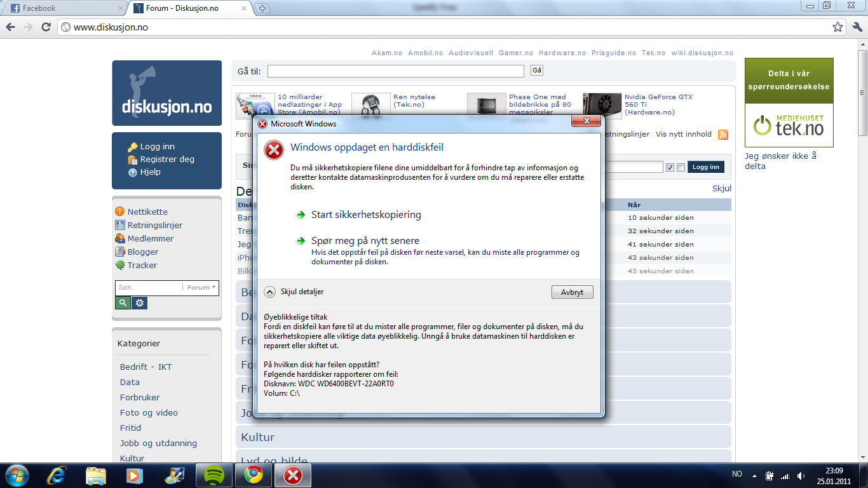Switch to Spotify in taskbar
Image resolution: width=868 pixels, height=488 pixels.
click(x=215, y=475)
